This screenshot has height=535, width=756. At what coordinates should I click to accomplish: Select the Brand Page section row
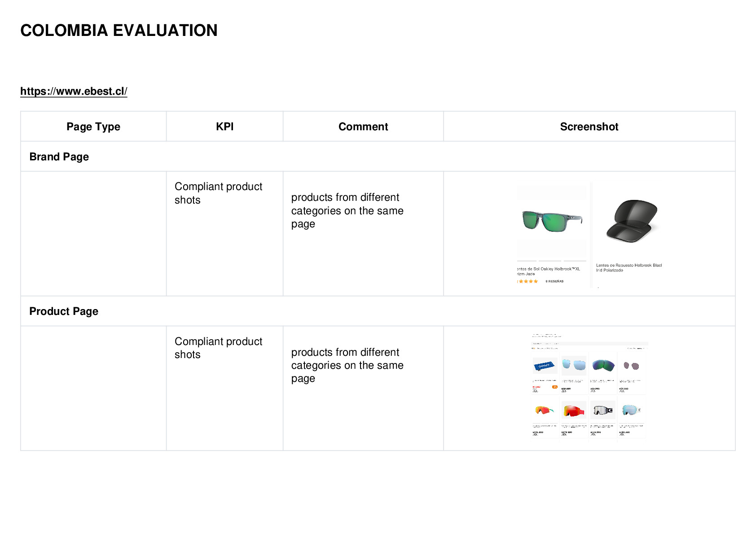pos(378,156)
